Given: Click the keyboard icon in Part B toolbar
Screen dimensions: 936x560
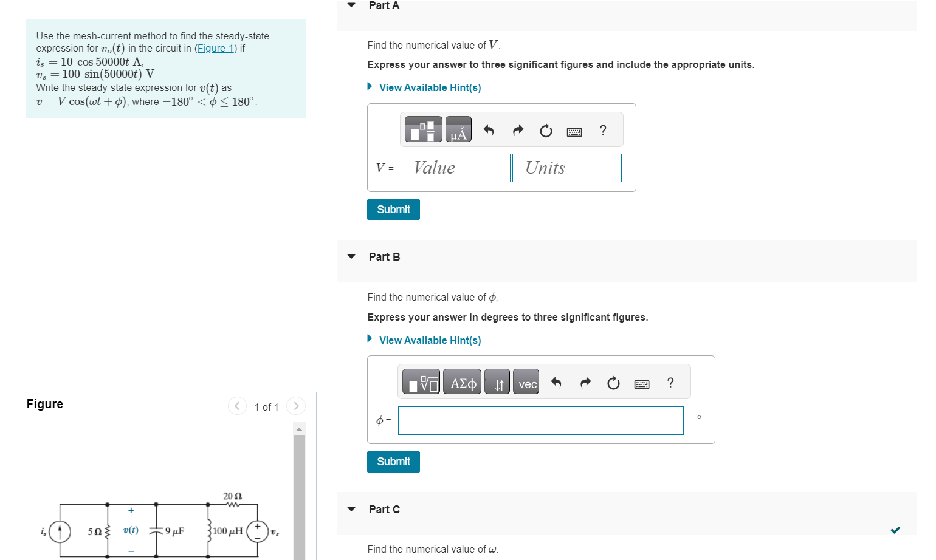Looking at the screenshot, I should (x=641, y=382).
